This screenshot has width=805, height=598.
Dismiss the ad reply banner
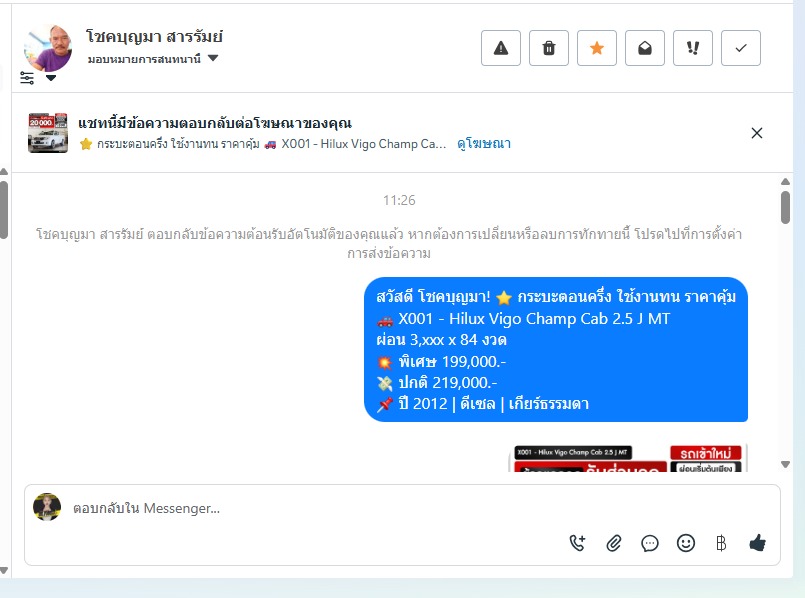[x=757, y=133]
